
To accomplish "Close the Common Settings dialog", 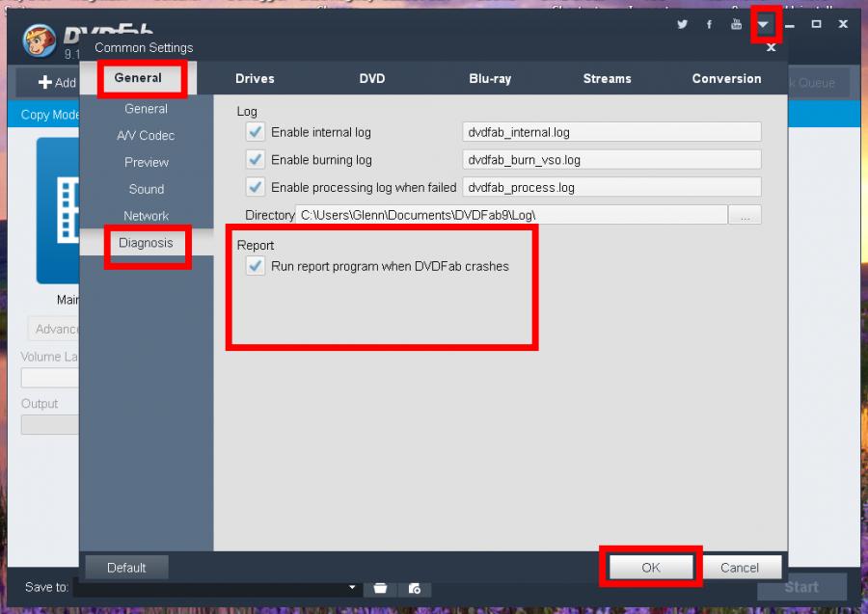I will point(772,47).
